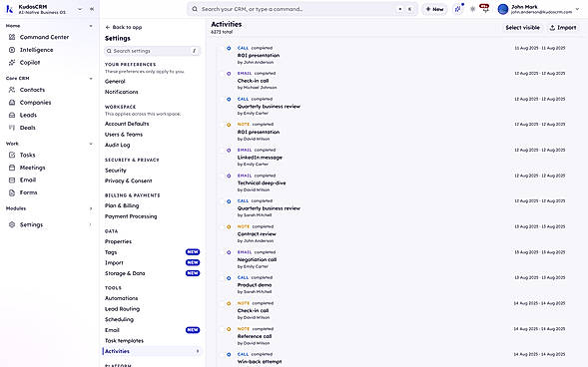Open Forms from Work section
The width and height of the screenshot is (588, 367).
point(28,192)
